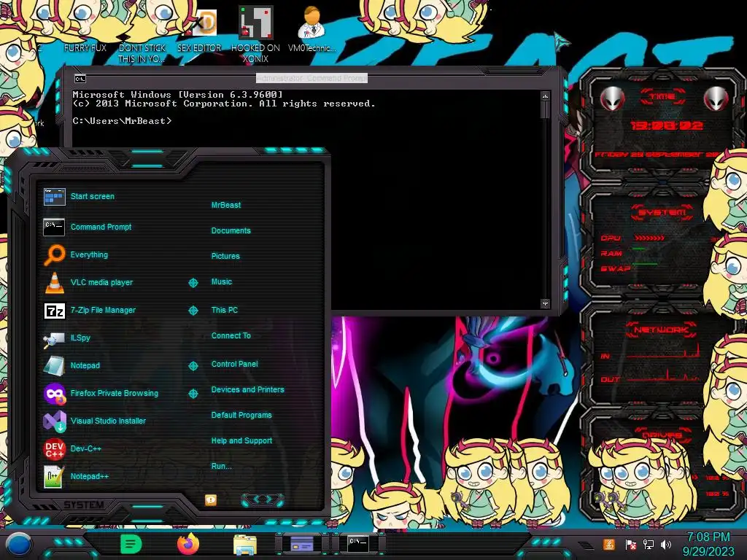
Task: Open 7-Zip File Manager
Action: click(x=90, y=311)
